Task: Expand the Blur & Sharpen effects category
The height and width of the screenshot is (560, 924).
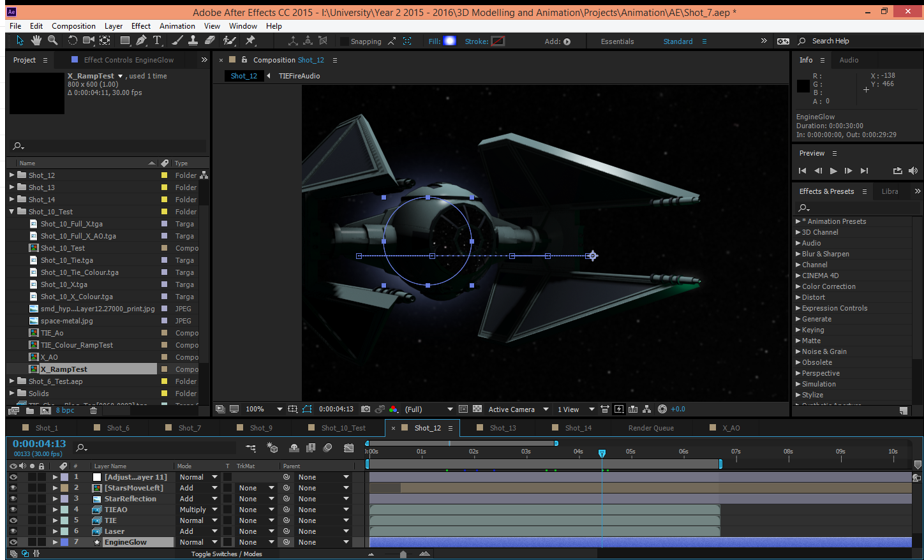Action: (x=798, y=254)
